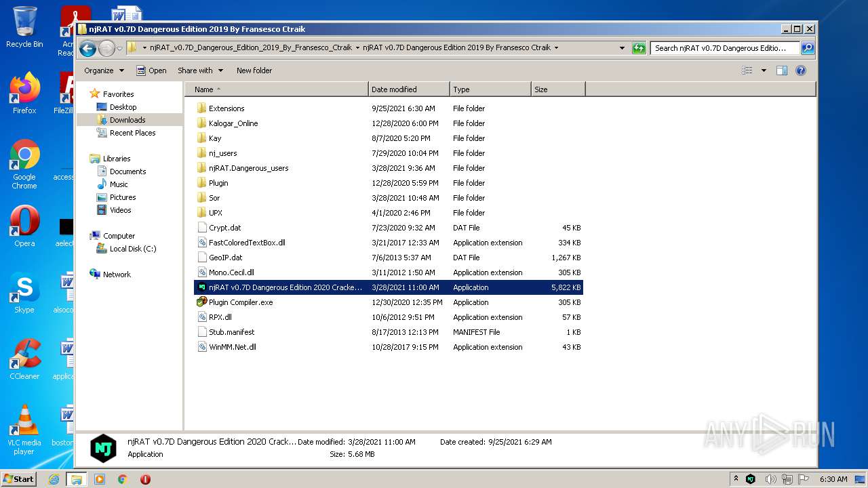Sort by the Name column header
Screen dimensions: 868x488
click(x=277, y=89)
